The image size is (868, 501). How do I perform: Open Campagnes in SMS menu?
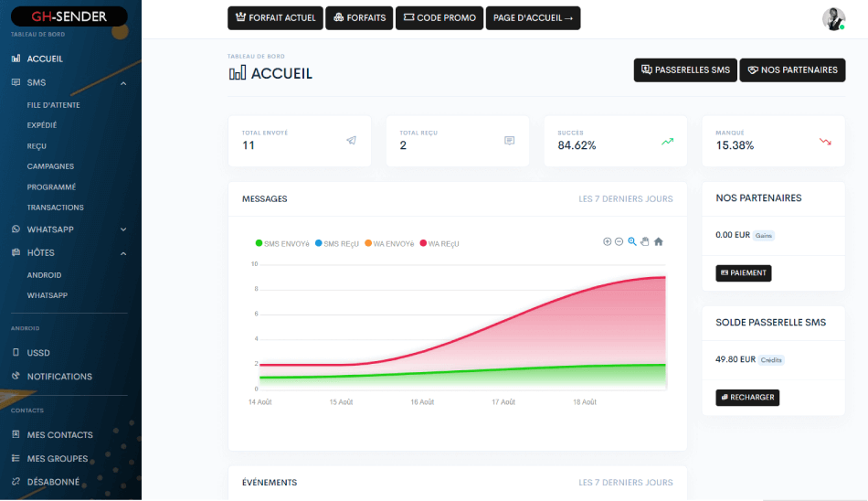click(50, 166)
